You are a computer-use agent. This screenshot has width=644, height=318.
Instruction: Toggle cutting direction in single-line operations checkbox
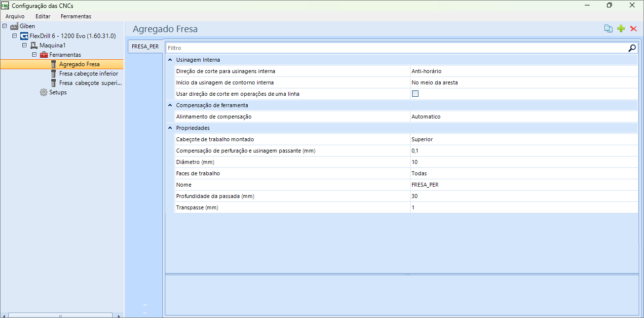click(x=415, y=94)
